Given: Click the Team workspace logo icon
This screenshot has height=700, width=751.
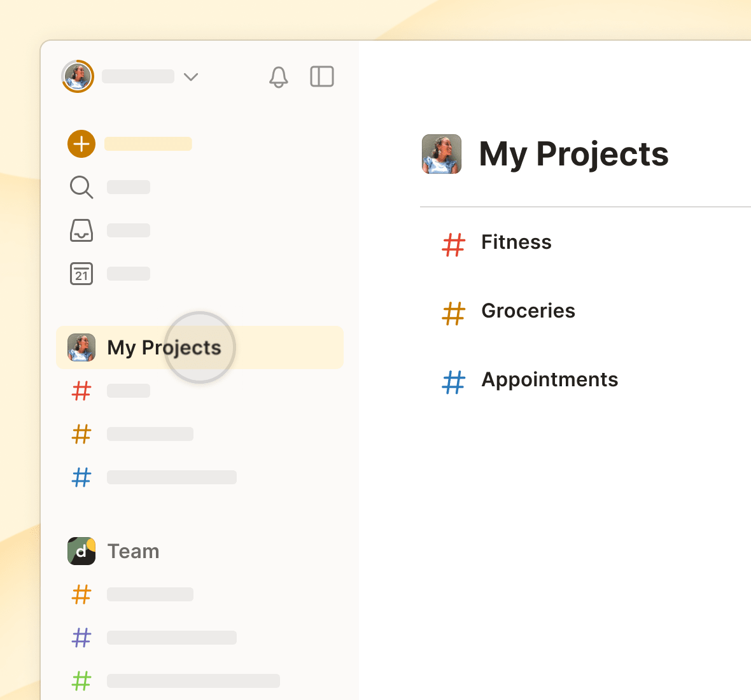Looking at the screenshot, I should (81, 551).
